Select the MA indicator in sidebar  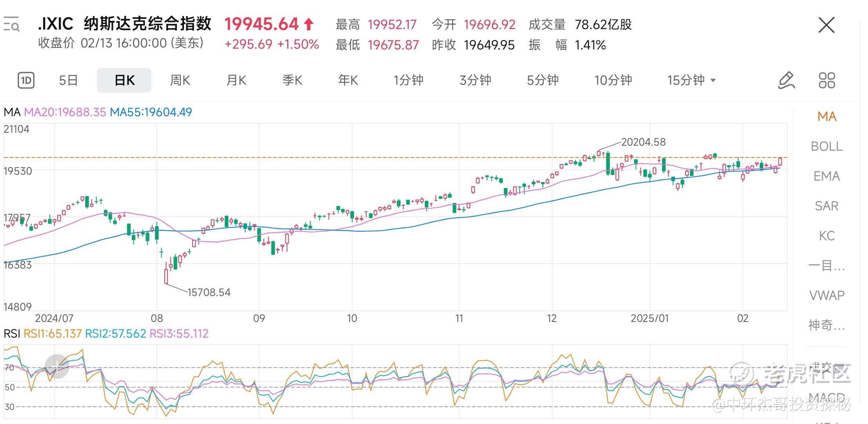[x=826, y=117]
